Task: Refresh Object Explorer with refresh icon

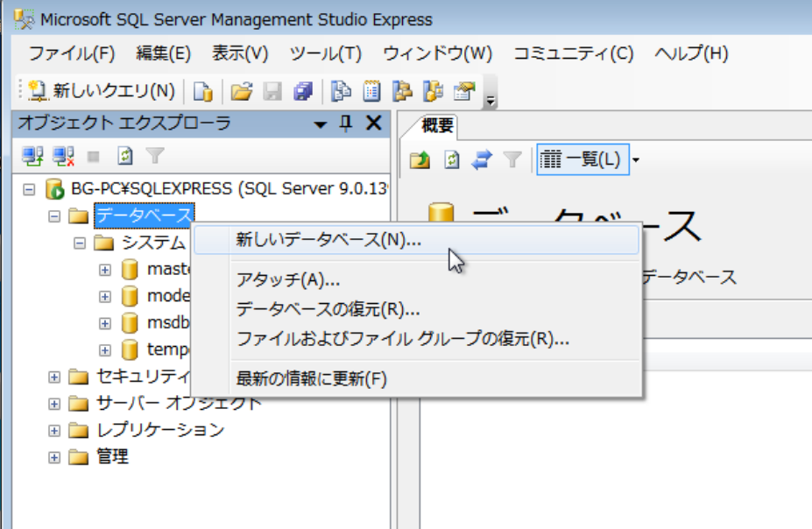Action: [124, 155]
